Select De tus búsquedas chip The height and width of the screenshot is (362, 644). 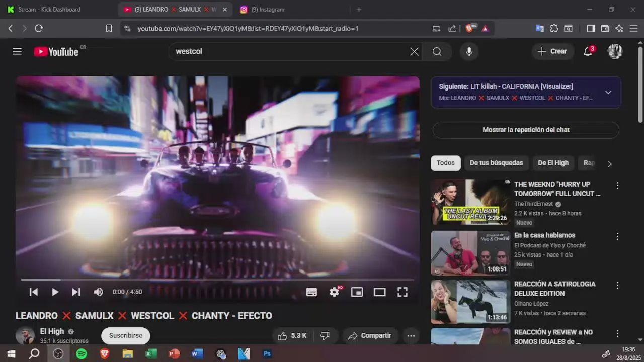[x=496, y=163]
